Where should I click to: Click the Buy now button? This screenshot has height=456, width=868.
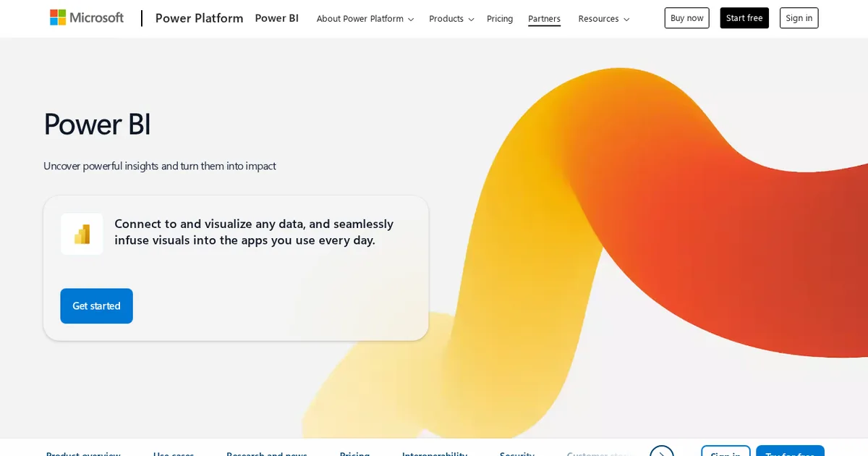[686, 18]
